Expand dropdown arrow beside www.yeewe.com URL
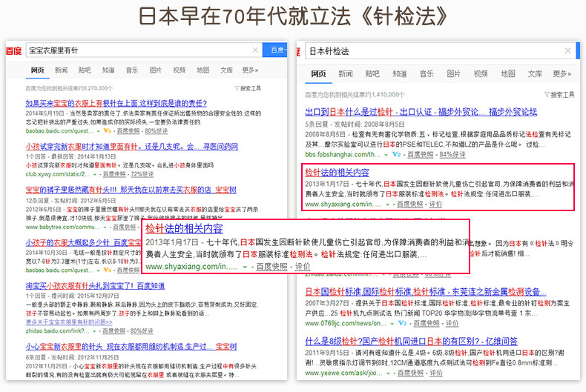Viewport: 586px width, 392px height. point(389,373)
